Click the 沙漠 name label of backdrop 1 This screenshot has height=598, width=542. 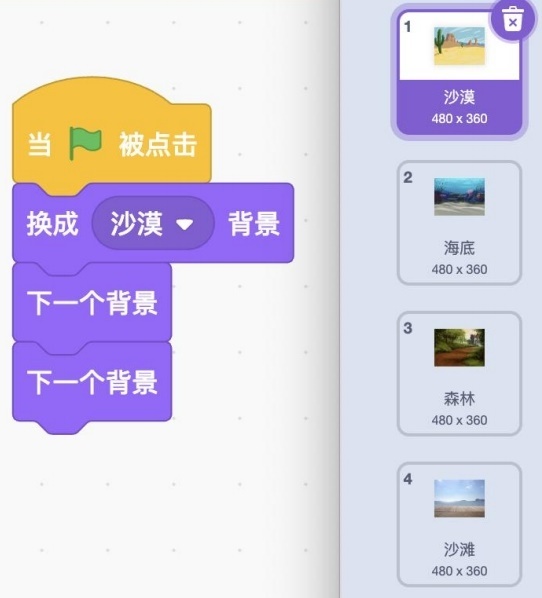coord(460,97)
